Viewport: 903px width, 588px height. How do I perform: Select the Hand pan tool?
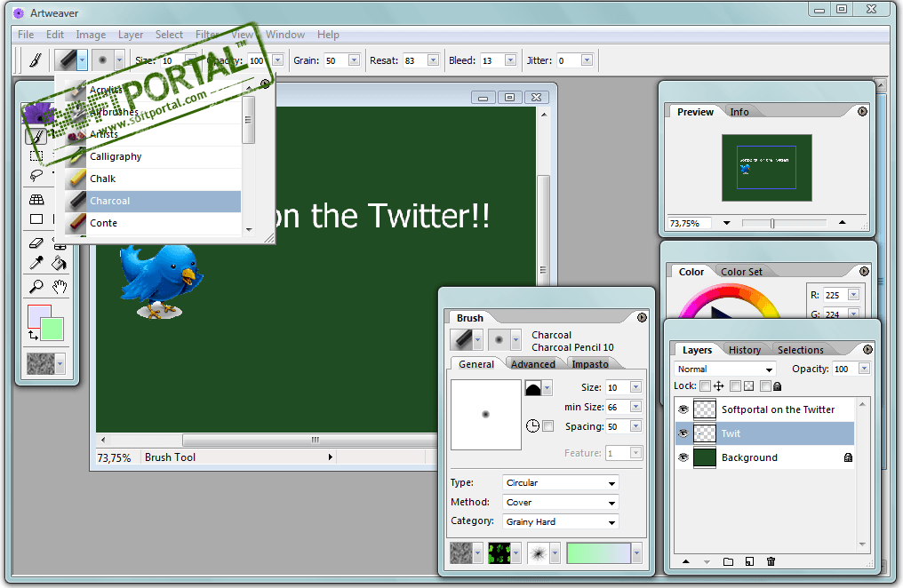tap(60, 286)
